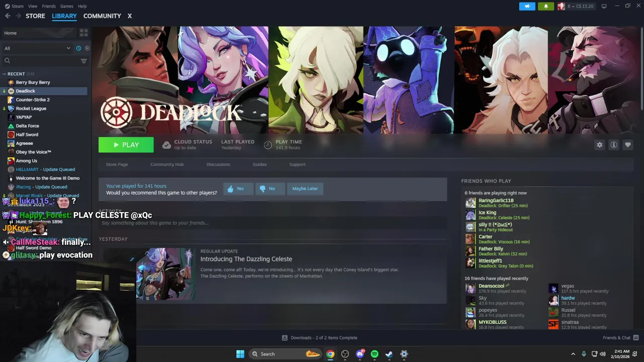Open the Help menu

(x=83, y=6)
